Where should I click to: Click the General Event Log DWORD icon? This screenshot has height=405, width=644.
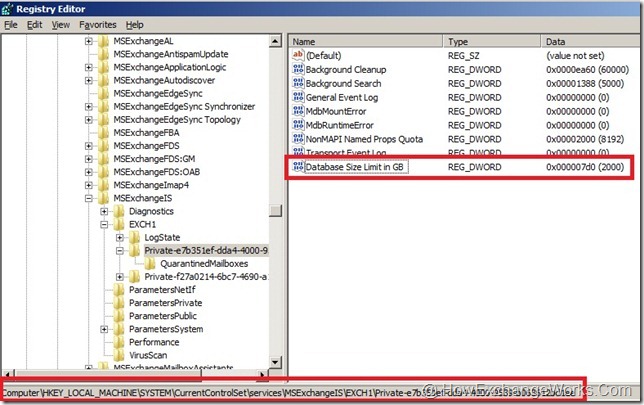tap(298, 97)
